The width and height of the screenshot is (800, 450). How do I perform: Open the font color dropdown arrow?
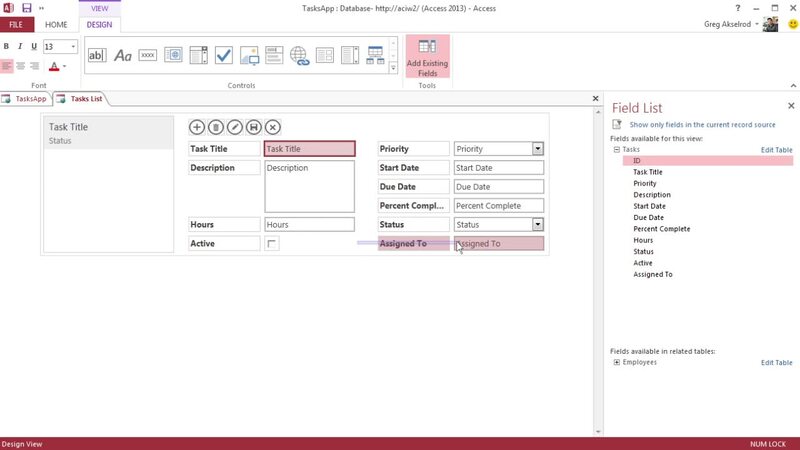(x=64, y=67)
